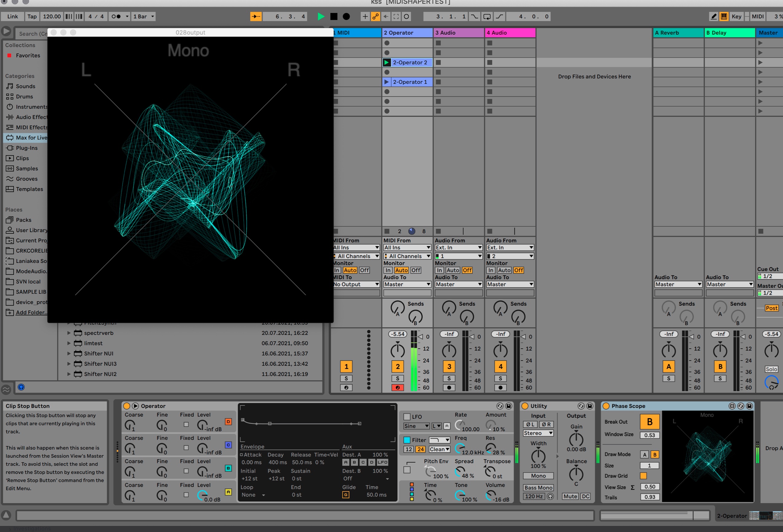Expand the spectrverb folder item

pos(69,333)
